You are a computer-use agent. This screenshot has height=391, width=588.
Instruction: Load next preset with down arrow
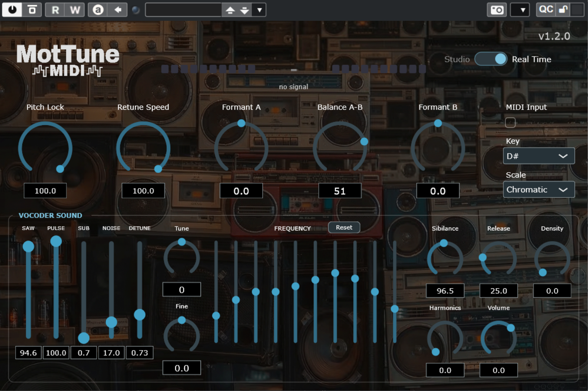[245, 10]
